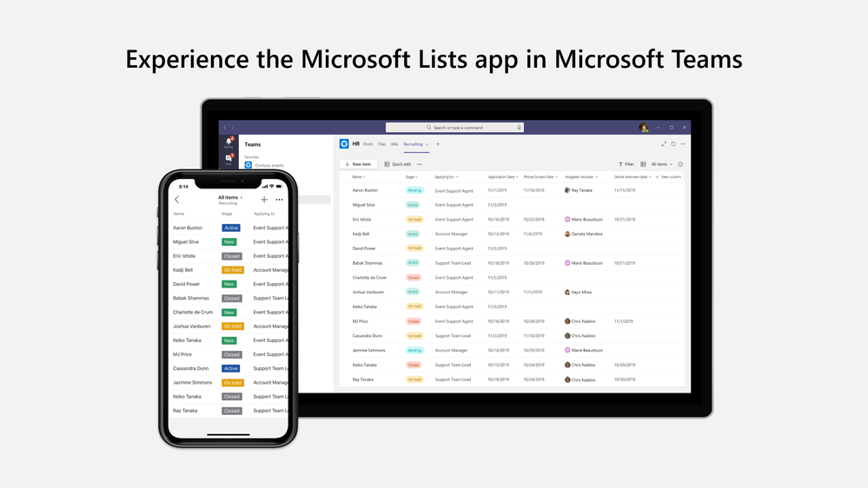
Task: Click the Teams forward navigation arrow
Action: click(x=233, y=128)
